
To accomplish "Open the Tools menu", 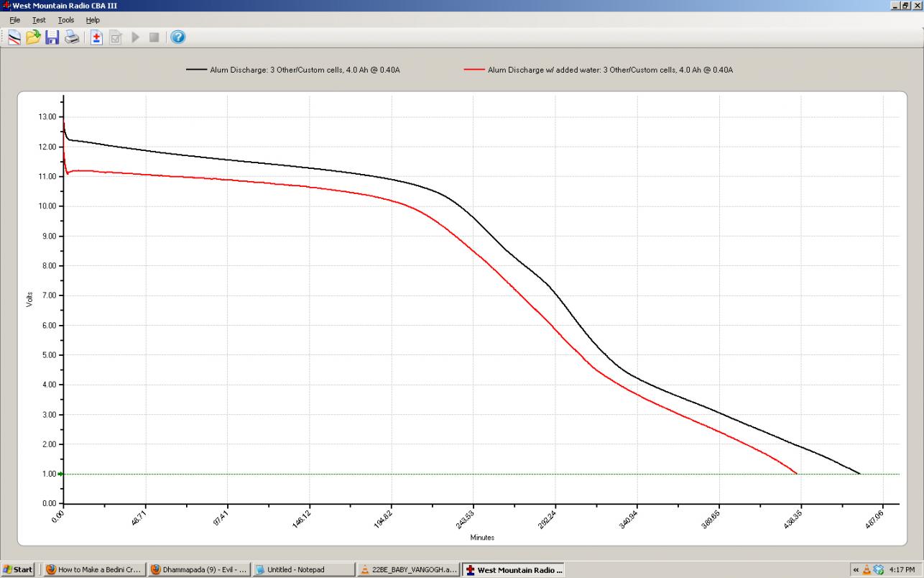I will pyautogui.click(x=65, y=20).
